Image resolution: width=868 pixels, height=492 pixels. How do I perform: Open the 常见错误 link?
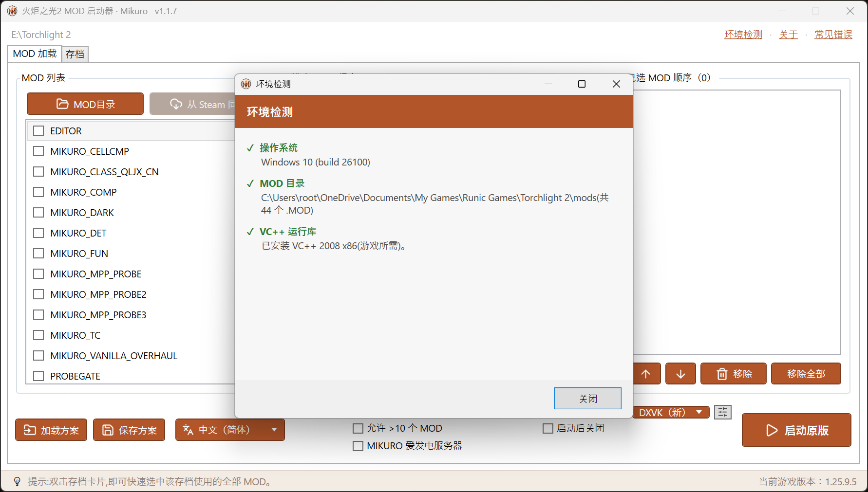tap(833, 35)
